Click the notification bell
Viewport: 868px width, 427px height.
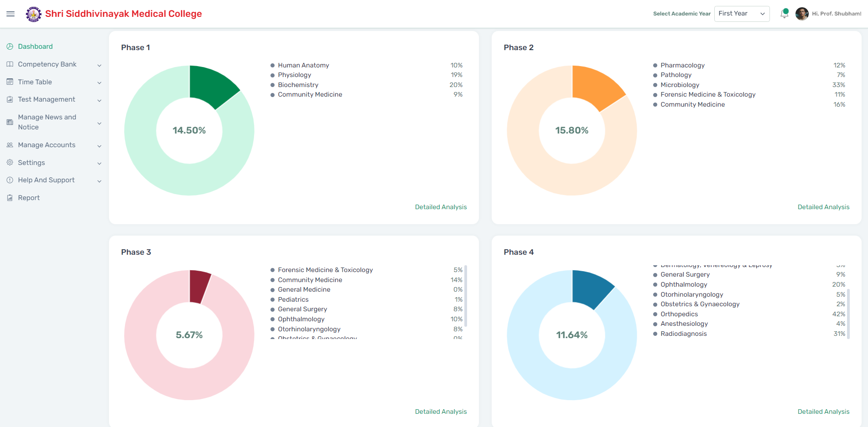(x=784, y=14)
